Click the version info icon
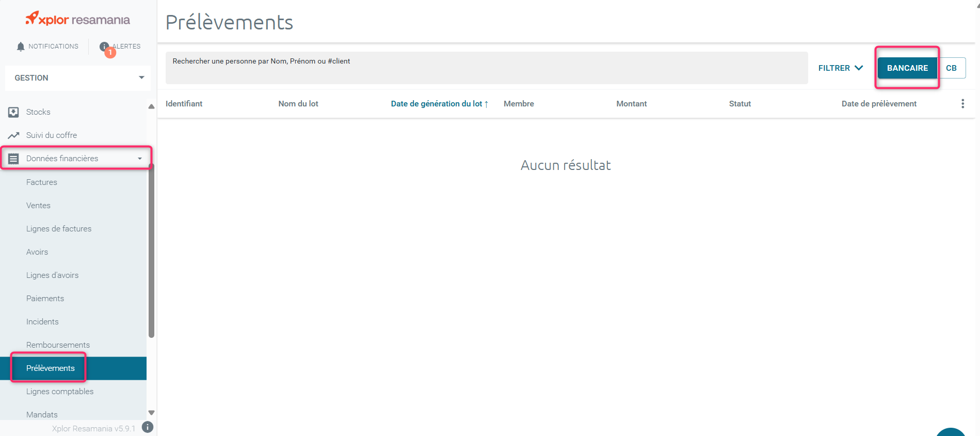This screenshot has height=436, width=980. [x=148, y=427]
